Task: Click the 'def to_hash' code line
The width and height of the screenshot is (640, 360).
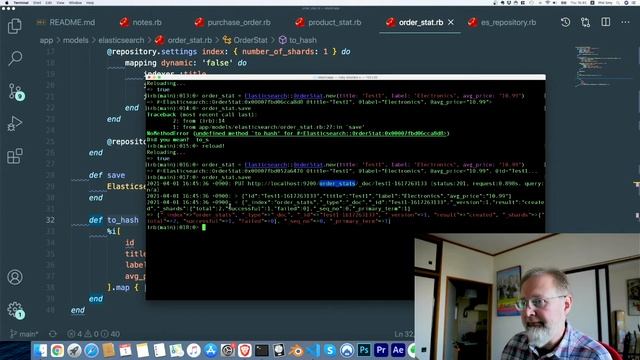Action: point(113,220)
